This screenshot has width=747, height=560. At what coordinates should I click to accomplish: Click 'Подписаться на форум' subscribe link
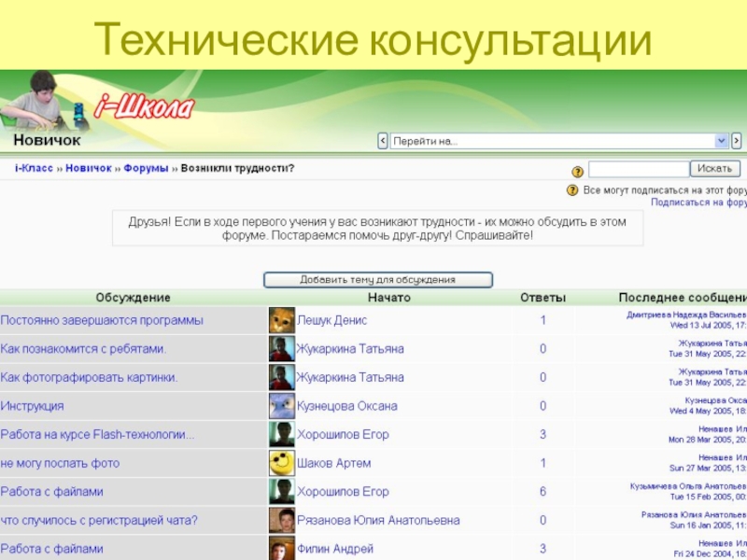698,202
